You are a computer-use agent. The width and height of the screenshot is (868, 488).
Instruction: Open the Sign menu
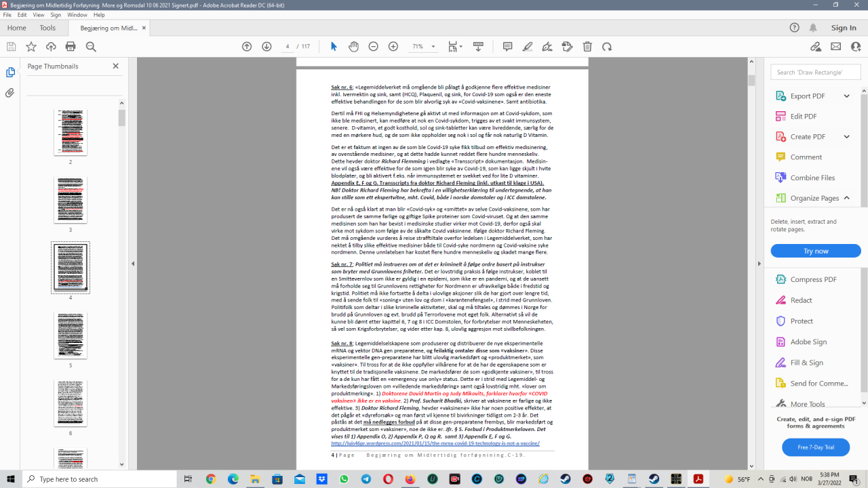click(56, 15)
